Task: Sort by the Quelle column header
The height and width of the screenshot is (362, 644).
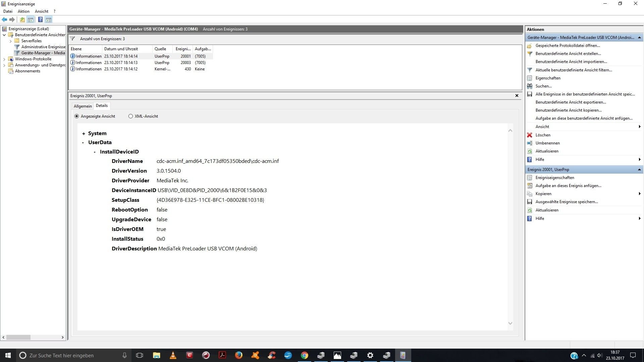Action: 162,49
